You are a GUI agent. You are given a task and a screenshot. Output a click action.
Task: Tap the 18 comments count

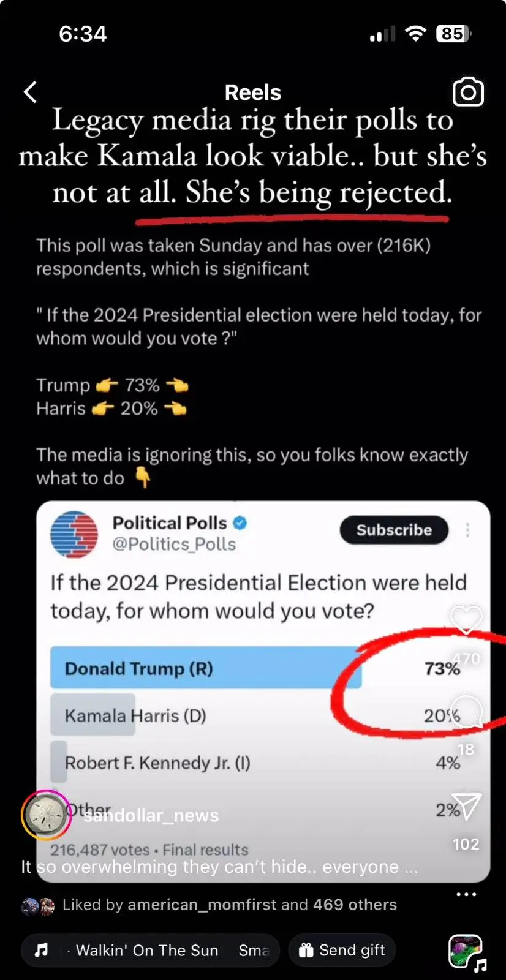pos(466,749)
